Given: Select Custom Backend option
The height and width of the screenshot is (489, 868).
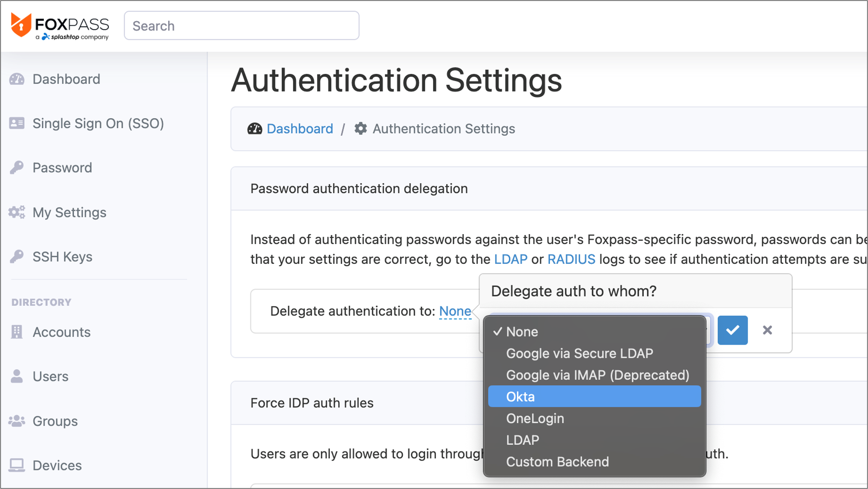Looking at the screenshot, I should [x=595, y=461].
